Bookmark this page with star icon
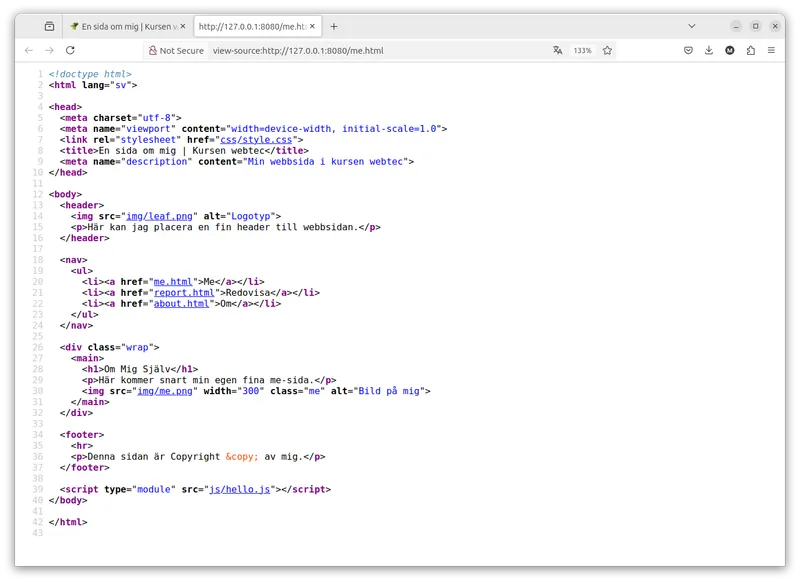The height and width of the screenshot is (583, 800). [x=607, y=50]
